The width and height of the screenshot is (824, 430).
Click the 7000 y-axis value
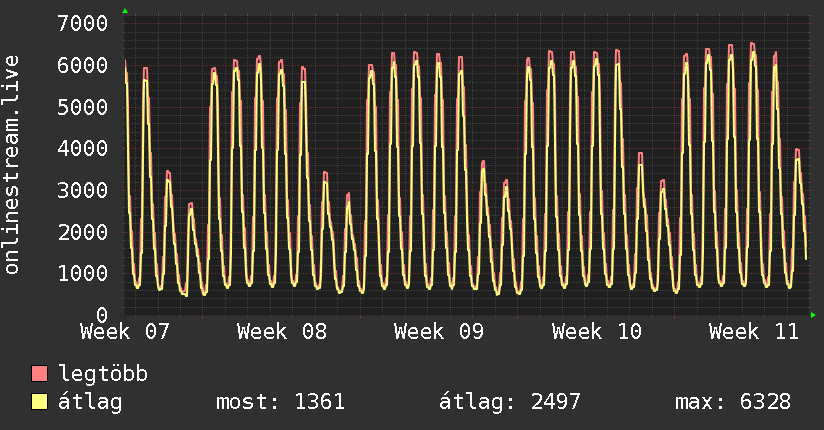(x=83, y=23)
